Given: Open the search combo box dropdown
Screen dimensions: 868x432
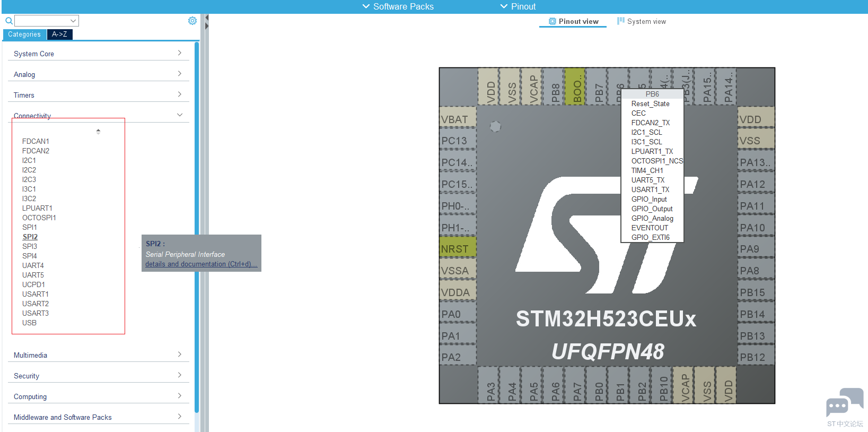Looking at the screenshot, I should 73,21.
